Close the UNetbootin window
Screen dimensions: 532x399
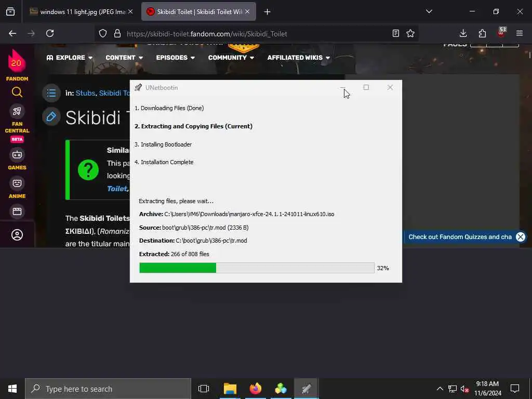coord(390,87)
